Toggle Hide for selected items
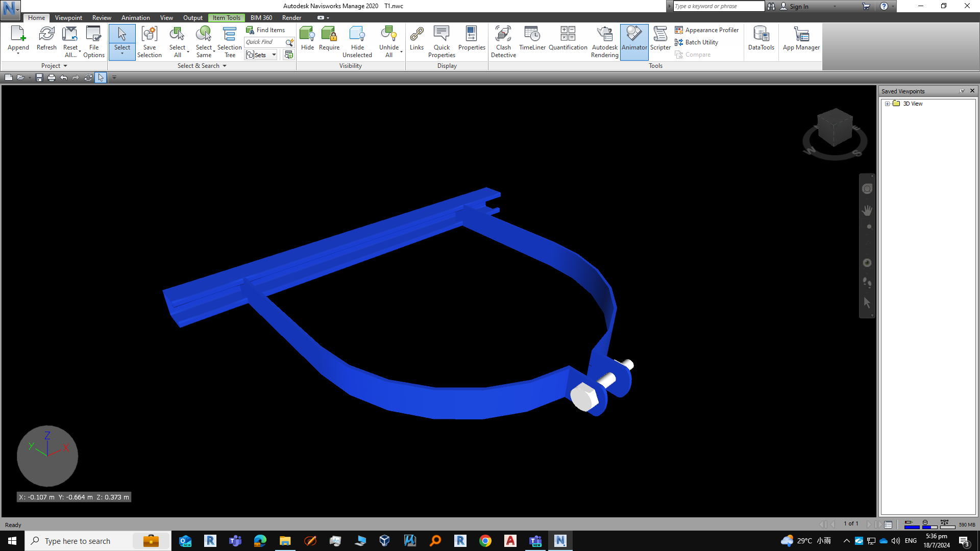The width and height of the screenshot is (980, 551). tap(307, 40)
